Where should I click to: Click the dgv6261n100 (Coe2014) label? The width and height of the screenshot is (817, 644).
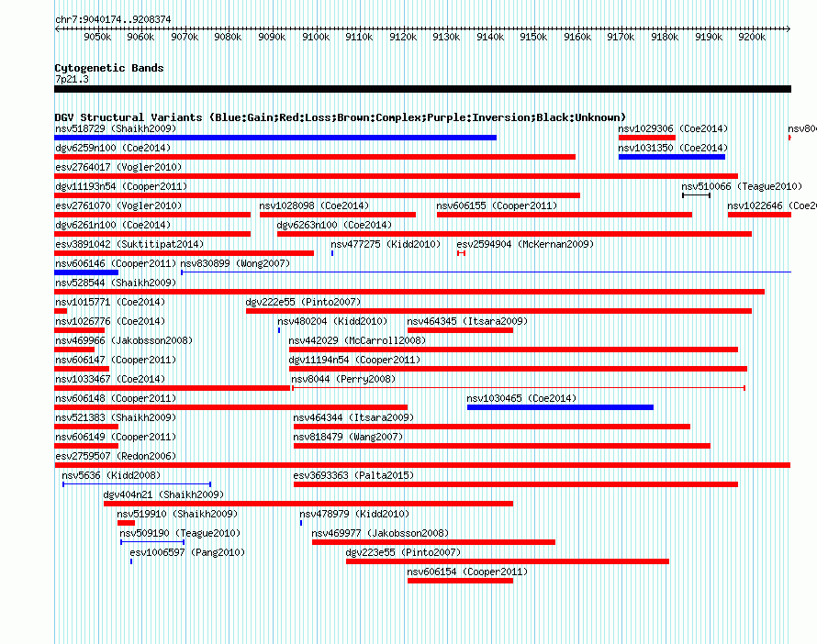[x=113, y=225]
